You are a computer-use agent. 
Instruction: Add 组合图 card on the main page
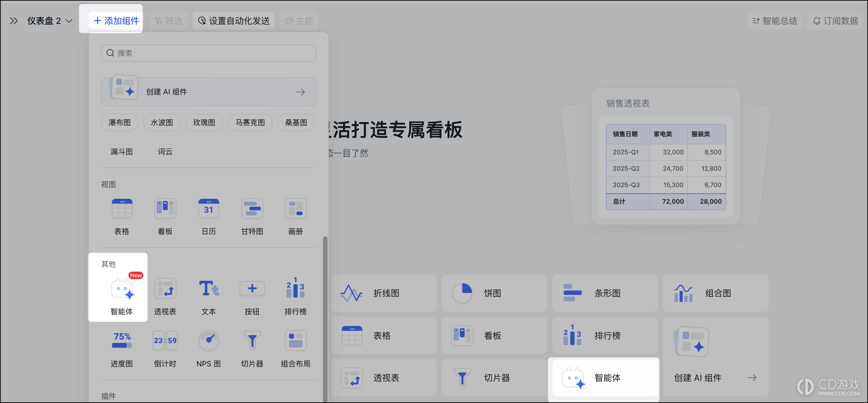point(715,293)
